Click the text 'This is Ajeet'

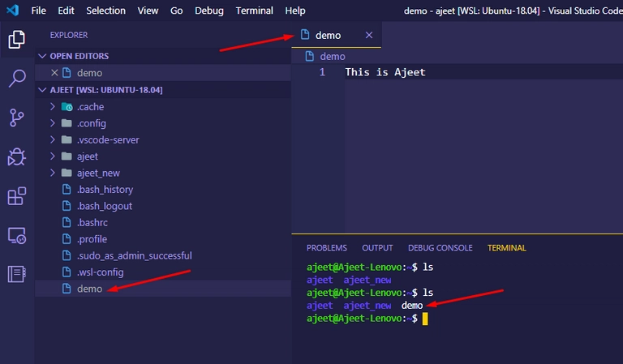385,72
